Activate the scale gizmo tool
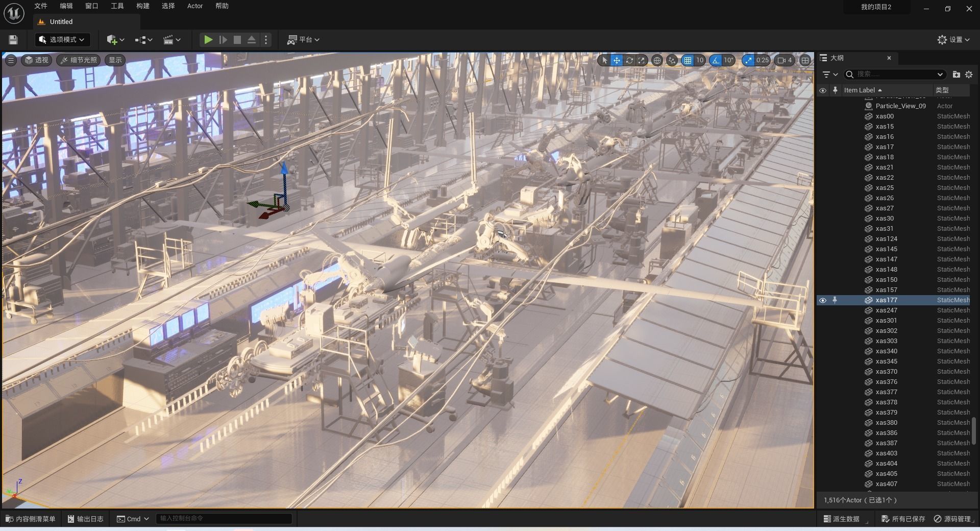980x531 pixels. (x=642, y=60)
